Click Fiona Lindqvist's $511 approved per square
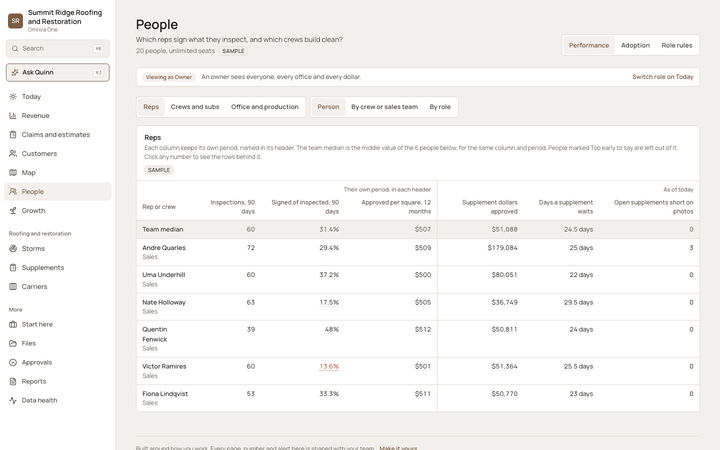The image size is (720, 450). 422,394
